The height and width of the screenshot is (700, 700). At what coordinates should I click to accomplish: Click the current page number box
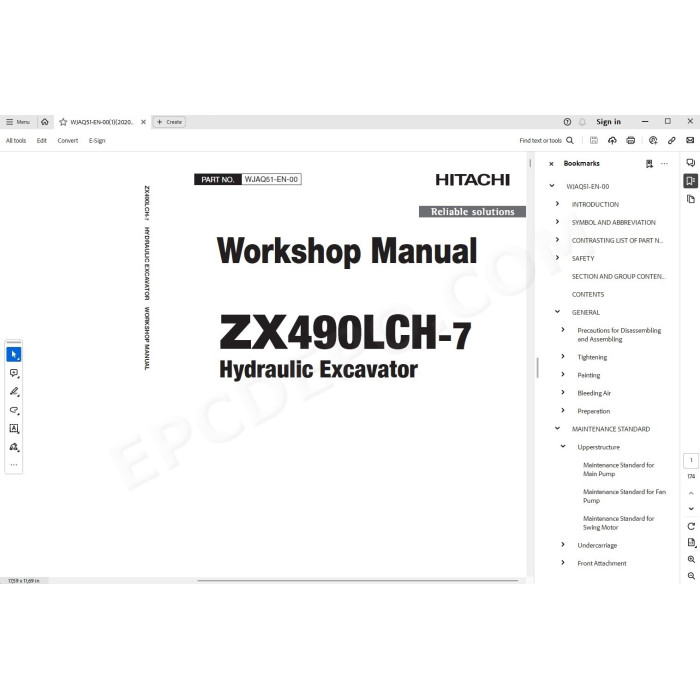[691, 461]
